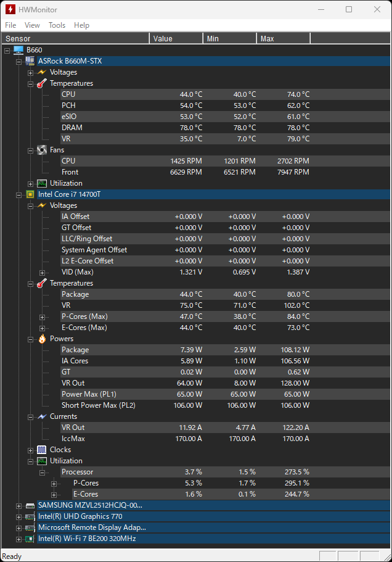
Task: Collapse the Fans section
Action: [30, 151]
